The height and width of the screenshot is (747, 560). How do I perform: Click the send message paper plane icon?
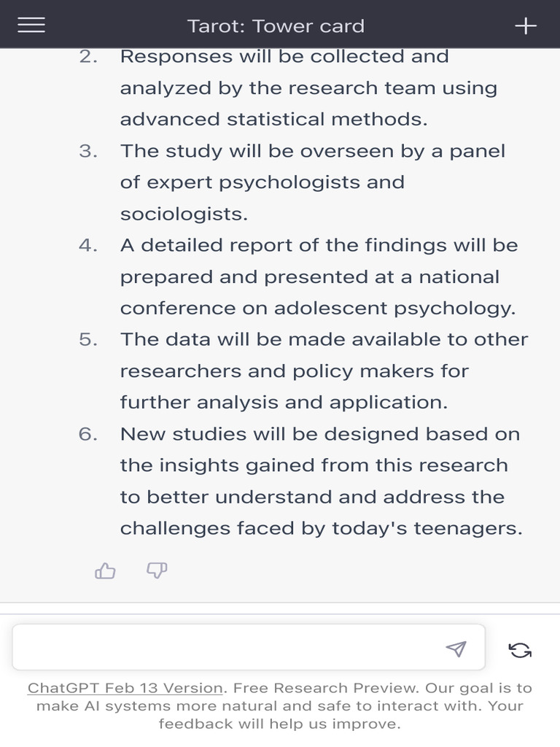tap(456, 649)
